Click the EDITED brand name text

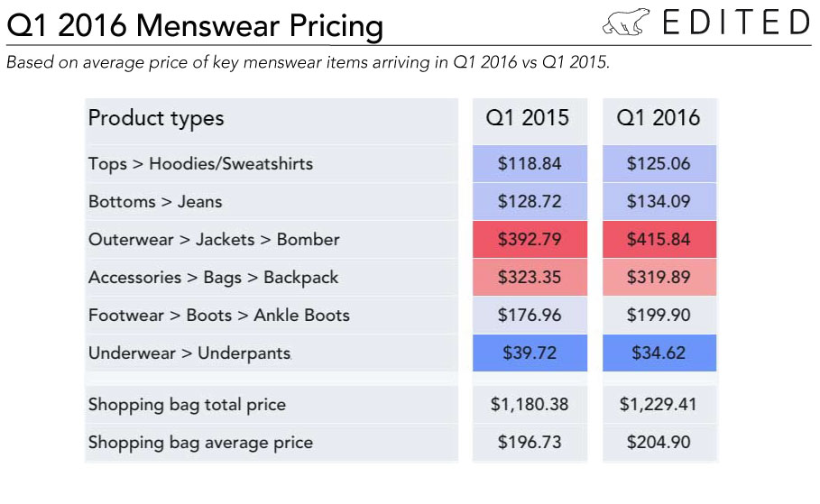736,23
